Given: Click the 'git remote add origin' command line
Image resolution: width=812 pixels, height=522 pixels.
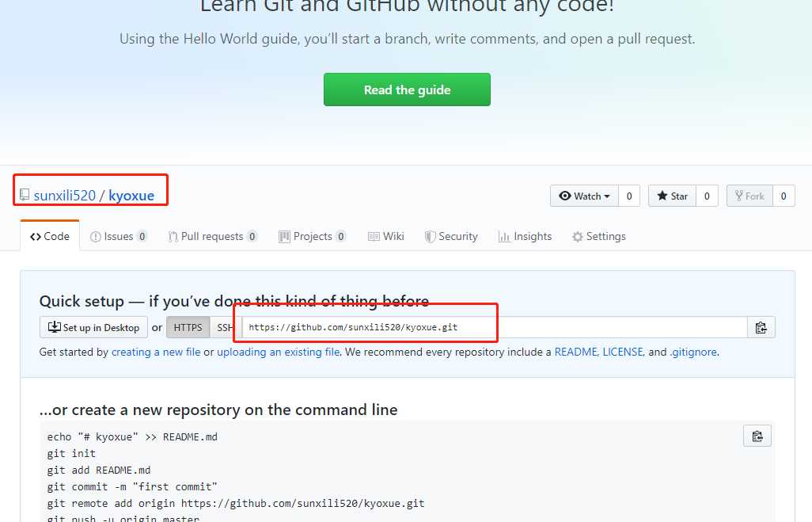Looking at the screenshot, I should tap(236, 503).
